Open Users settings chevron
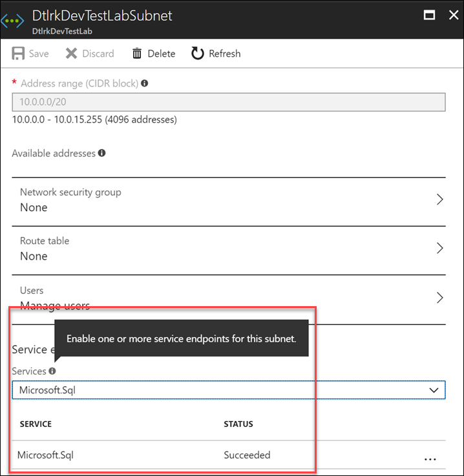The height and width of the screenshot is (476, 464). click(439, 298)
